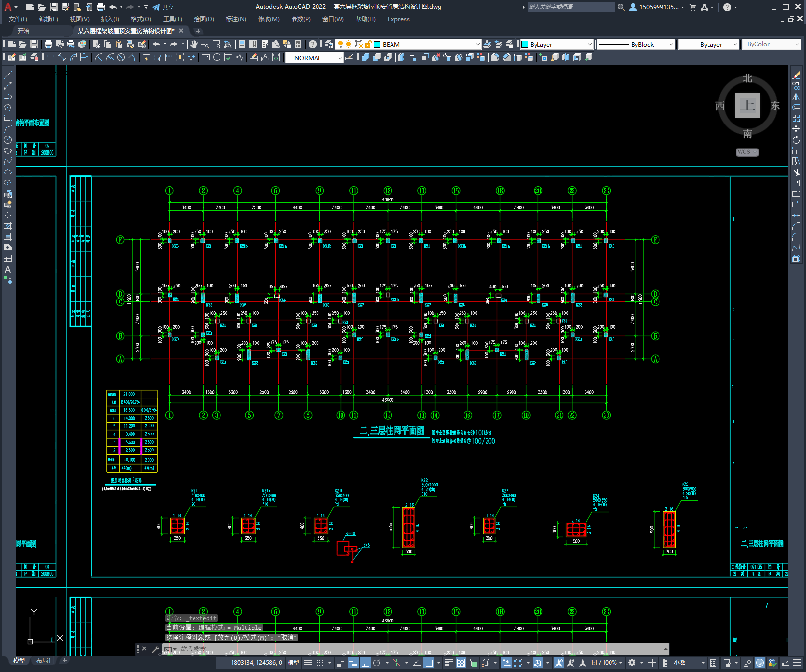This screenshot has height=672, width=806.
Task: Choose the Line tool in draw toolbar
Action: pos(8,75)
